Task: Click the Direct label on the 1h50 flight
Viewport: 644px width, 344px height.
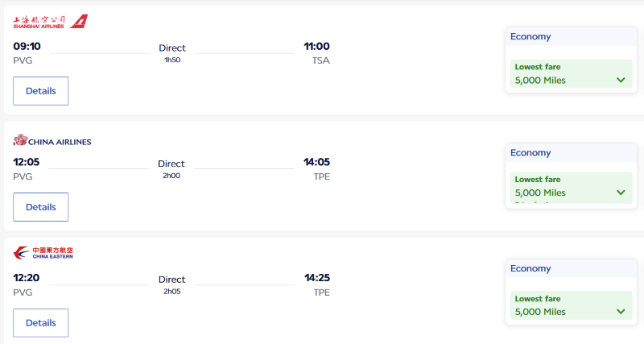Action: tap(172, 48)
